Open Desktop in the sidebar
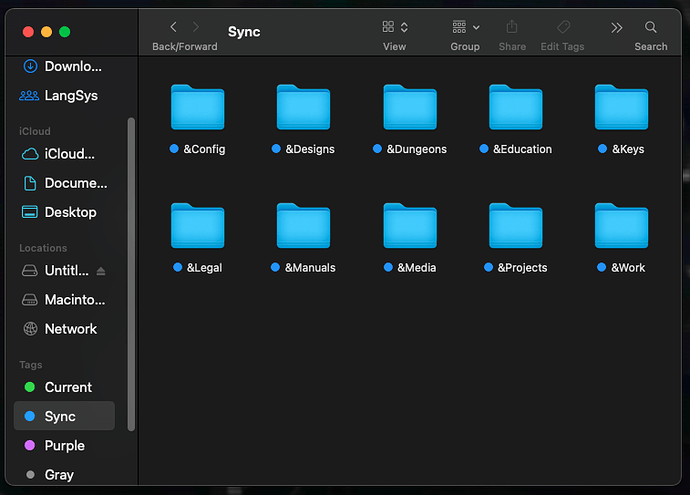This screenshot has height=495, width=690. [64, 212]
